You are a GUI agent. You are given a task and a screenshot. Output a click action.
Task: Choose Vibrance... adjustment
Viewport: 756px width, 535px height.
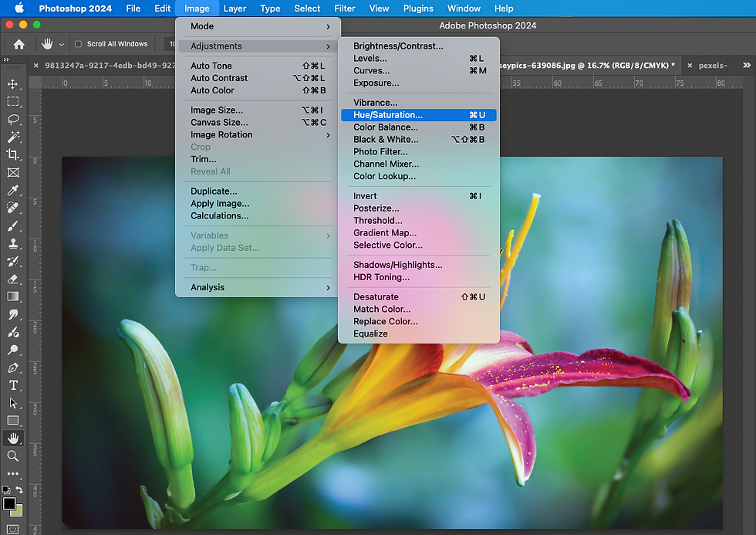[418, 103]
